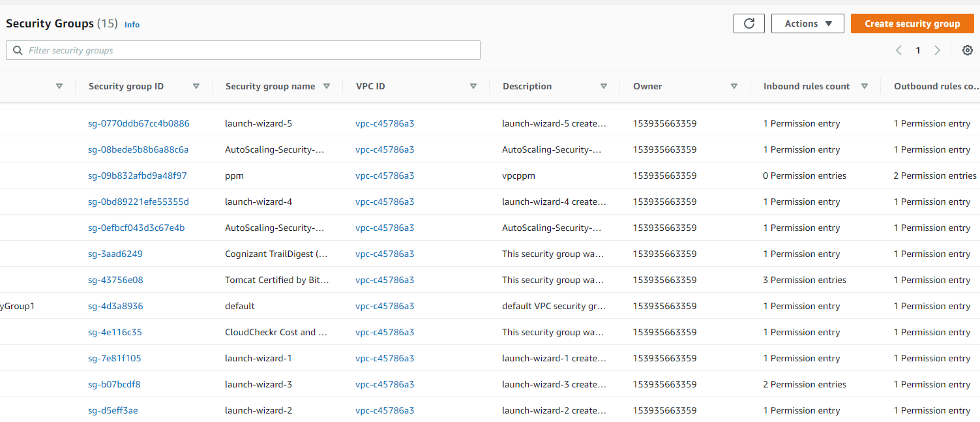Click the search magnifier in filter field
Screen dimensions: 980x422
pos(17,50)
